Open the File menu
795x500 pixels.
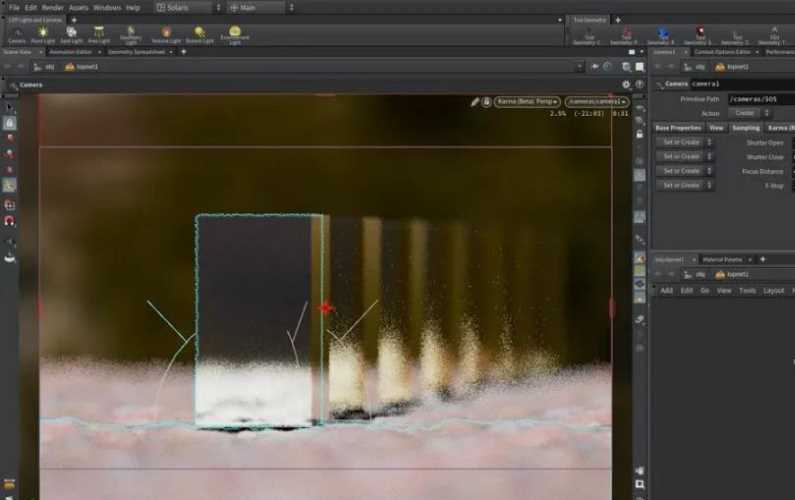tap(14, 8)
